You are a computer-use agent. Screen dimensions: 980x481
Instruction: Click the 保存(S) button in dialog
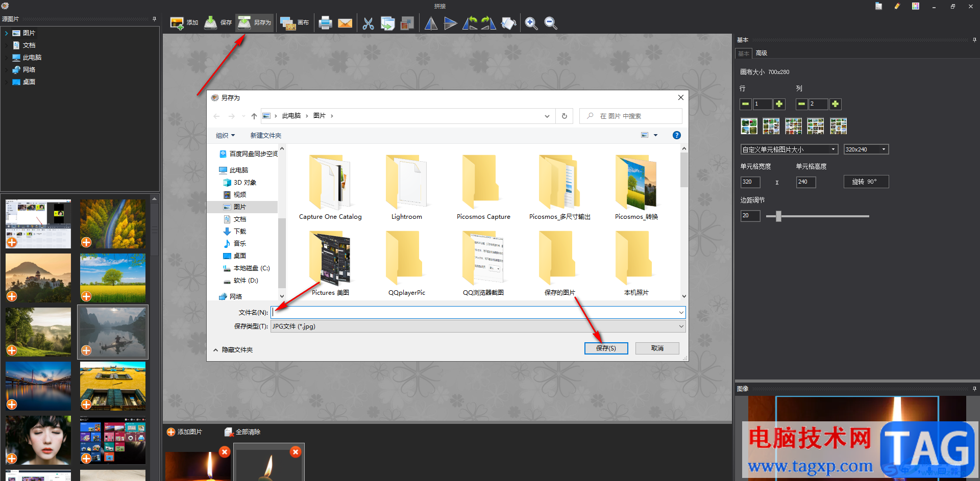pyautogui.click(x=606, y=348)
